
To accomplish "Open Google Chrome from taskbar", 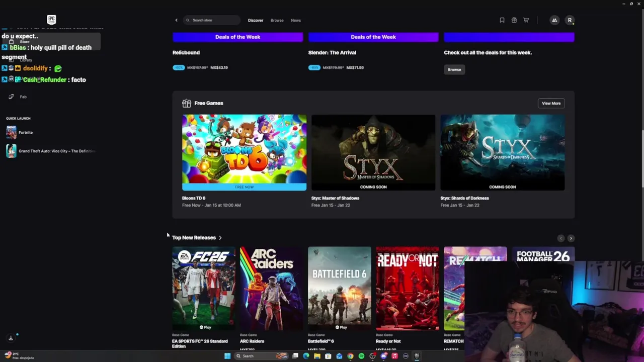I will pyautogui.click(x=350, y=356).
